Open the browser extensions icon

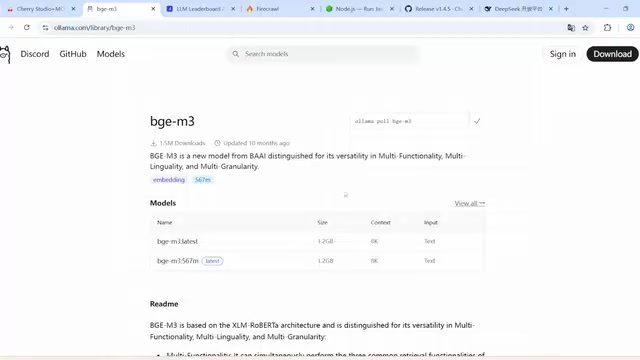click(x=607, y=27)
